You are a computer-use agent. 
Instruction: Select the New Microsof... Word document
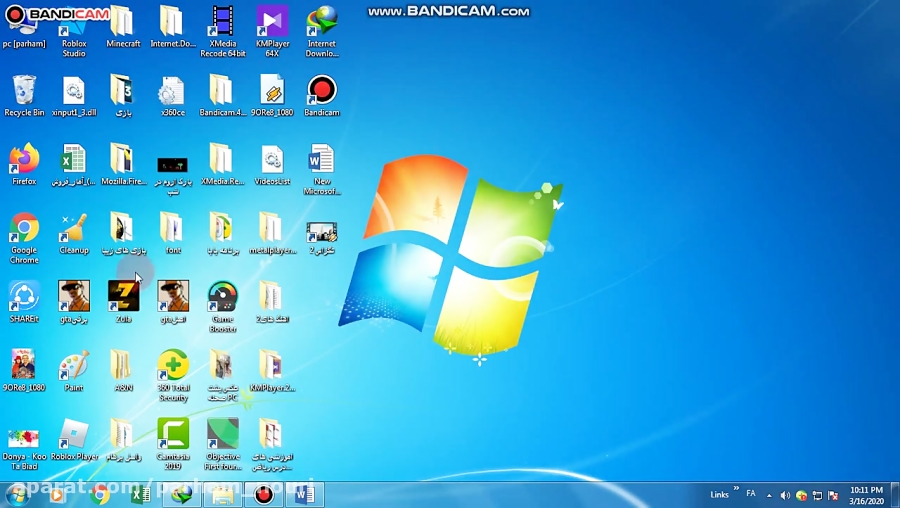[321, 169]
